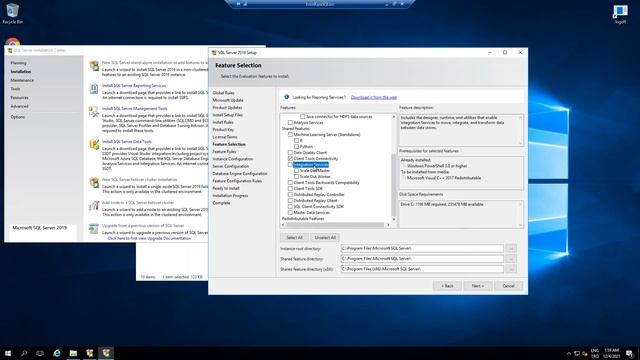640x360 pixels.
Task: Go Back in the setup wizard
Action: tap(447, 286)
